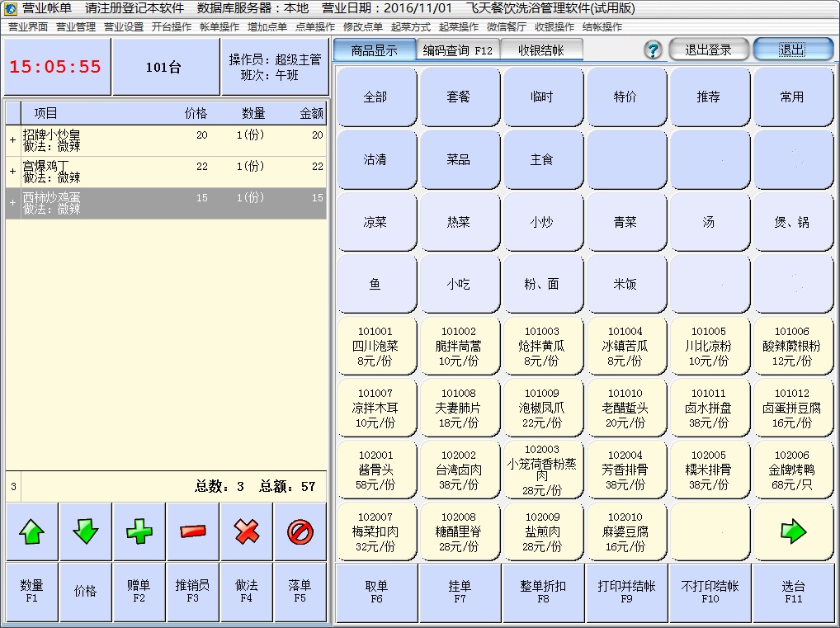
Task: Click the red prohibited circle icon
Action: click(300, 532)
